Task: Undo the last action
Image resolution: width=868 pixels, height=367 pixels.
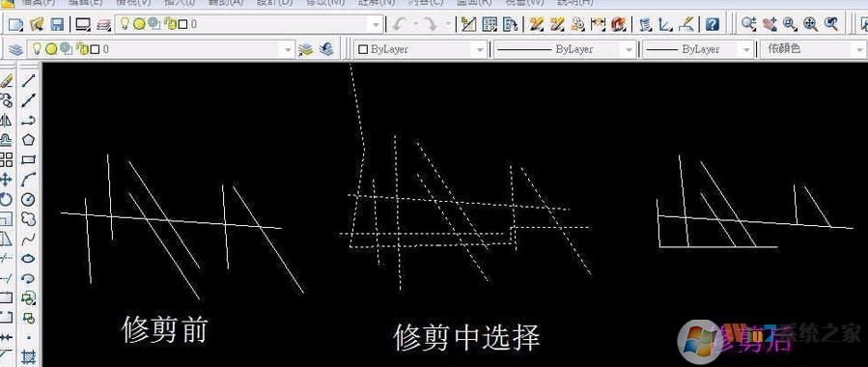Action: [399, 24]
